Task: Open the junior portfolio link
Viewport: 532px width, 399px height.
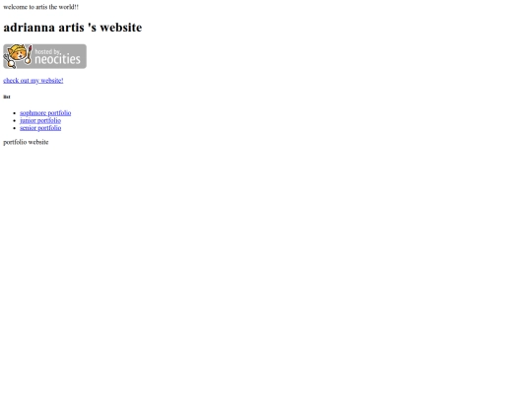Action: coord(40,120)
